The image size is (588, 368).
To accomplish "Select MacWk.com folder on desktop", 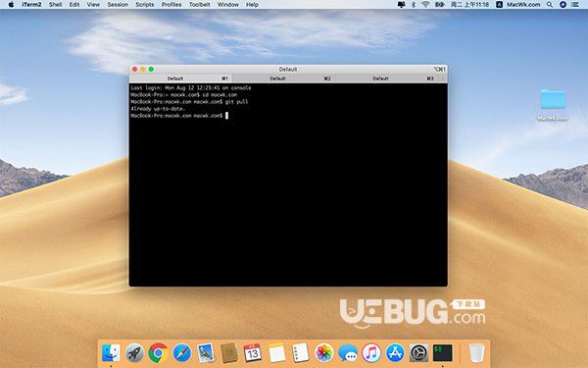I will pyautogui.click(x=553, y=104).
